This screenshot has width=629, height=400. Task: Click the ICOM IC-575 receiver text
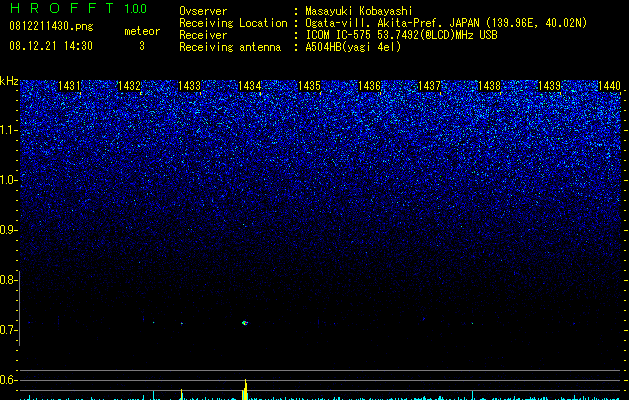tap(401, 35)
